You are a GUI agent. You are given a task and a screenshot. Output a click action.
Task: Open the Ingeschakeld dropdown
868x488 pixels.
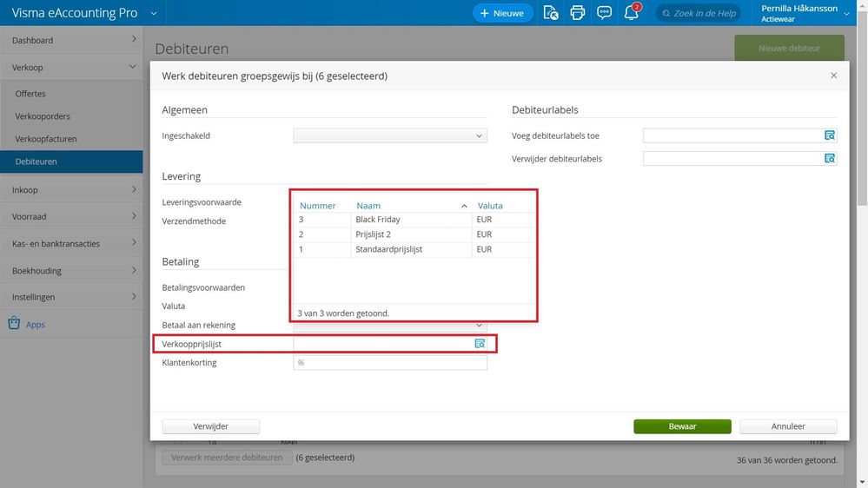click(x=390, y=135)
